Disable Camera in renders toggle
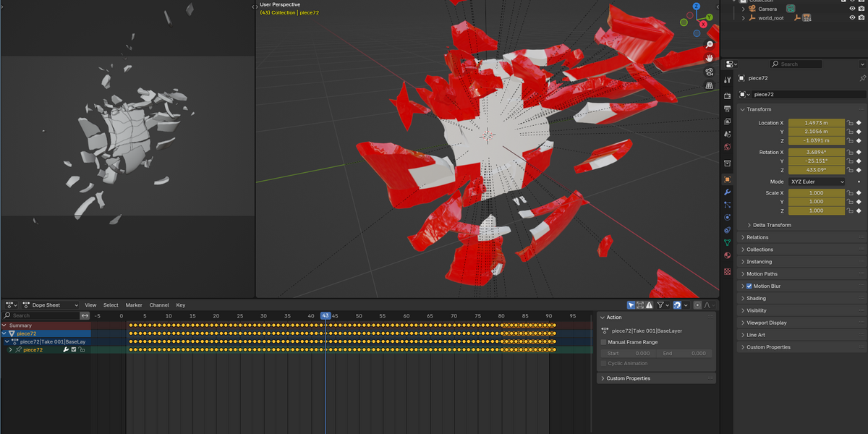This screenshot has height=434, width=868. [861, 9]
